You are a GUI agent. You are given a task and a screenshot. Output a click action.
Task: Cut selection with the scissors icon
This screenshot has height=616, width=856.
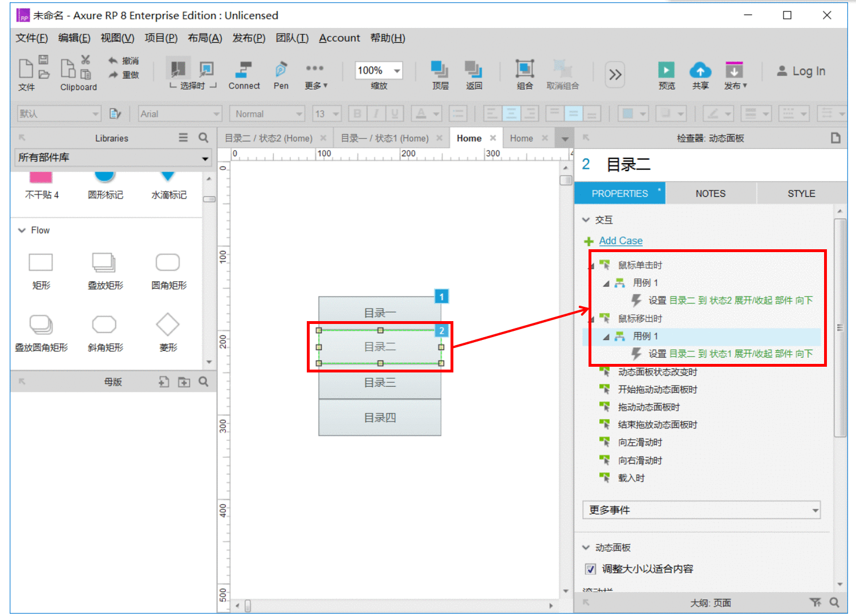(x=86, y=59)
